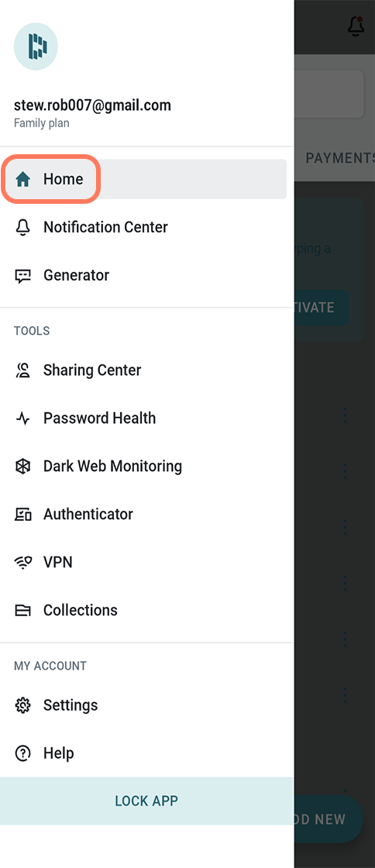
Task: Click the Generator chat-bubble icon
Action: click(x=22, y=276)
